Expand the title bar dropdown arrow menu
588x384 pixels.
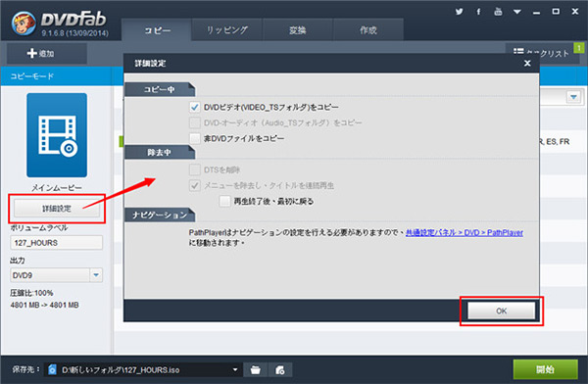click(517, 12)
